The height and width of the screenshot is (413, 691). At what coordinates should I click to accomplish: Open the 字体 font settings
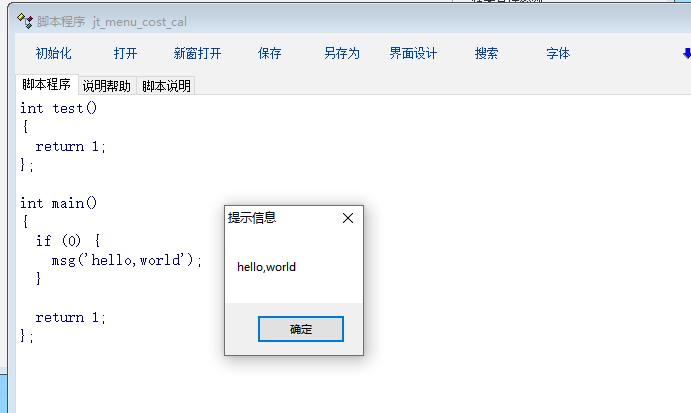(558, 54)
